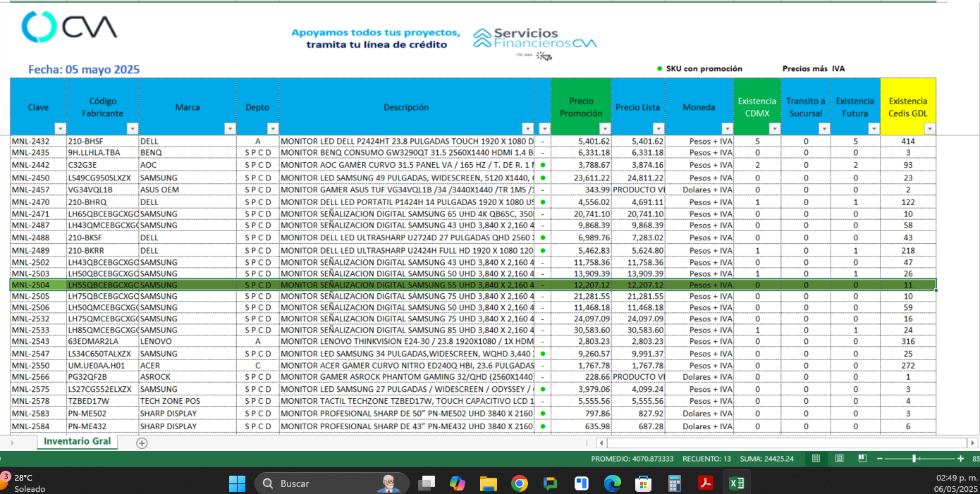Screen dimensions: 980x494
Task: Click the credit line promotional banner text
Action: (376, 39)
